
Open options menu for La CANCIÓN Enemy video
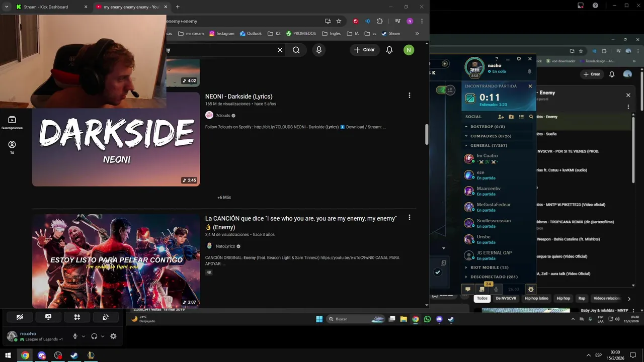[x=410, y=218]
